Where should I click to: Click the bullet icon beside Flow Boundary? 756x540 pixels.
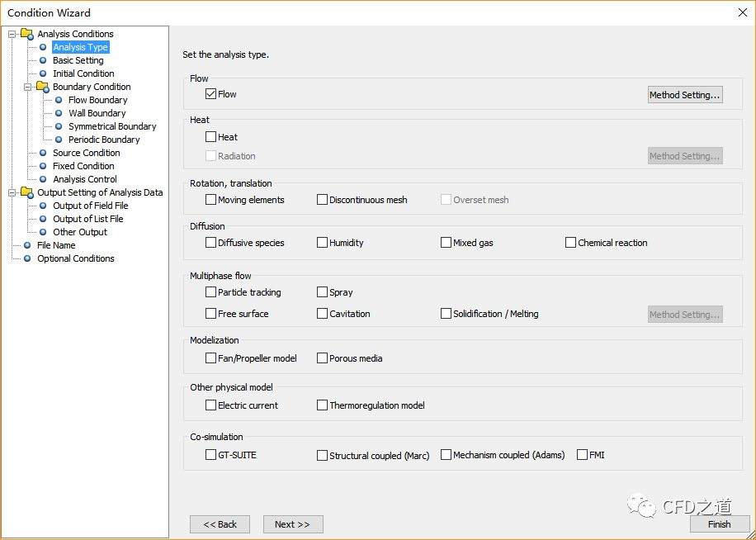[59, 100]
